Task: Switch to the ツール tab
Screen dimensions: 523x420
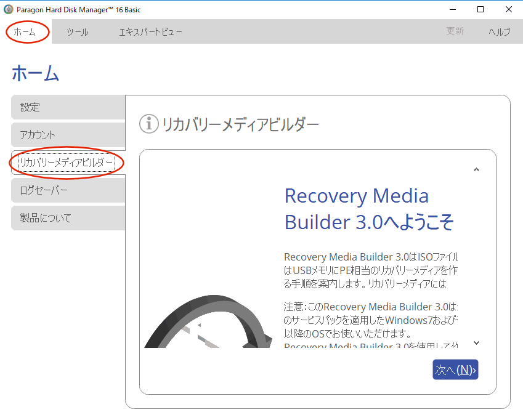Action: (x=77, y=32)
